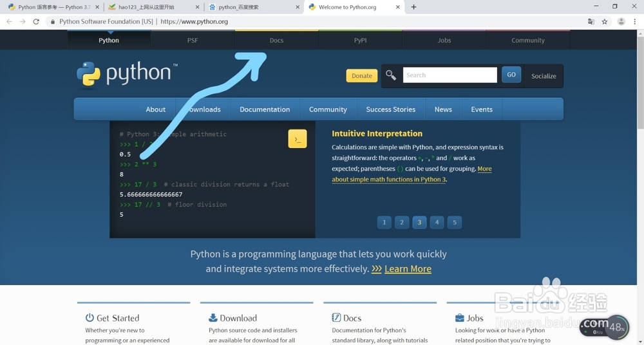Show slide 5 of the carousel
This screenshot has height=345, width=644.
(x=455, y=222)
